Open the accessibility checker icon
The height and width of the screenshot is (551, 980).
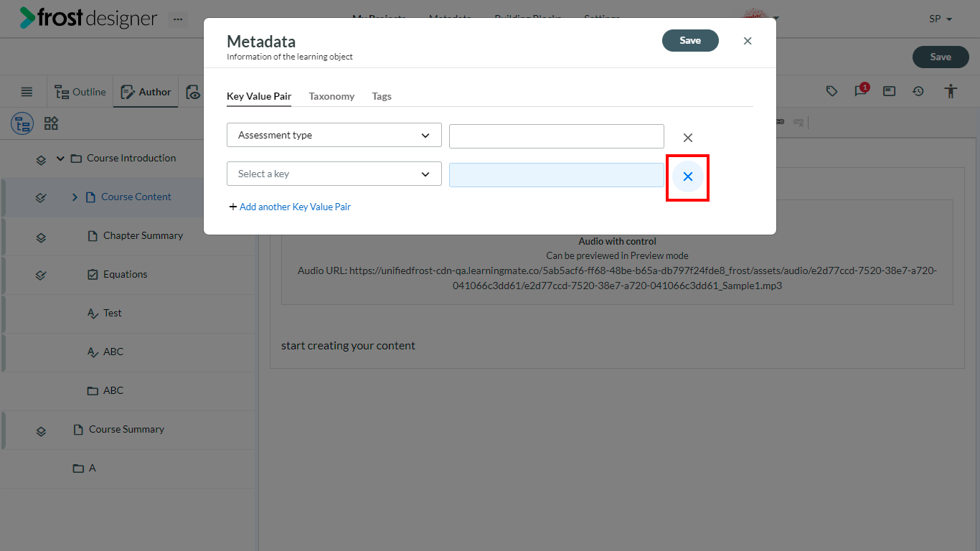(951, 91)
